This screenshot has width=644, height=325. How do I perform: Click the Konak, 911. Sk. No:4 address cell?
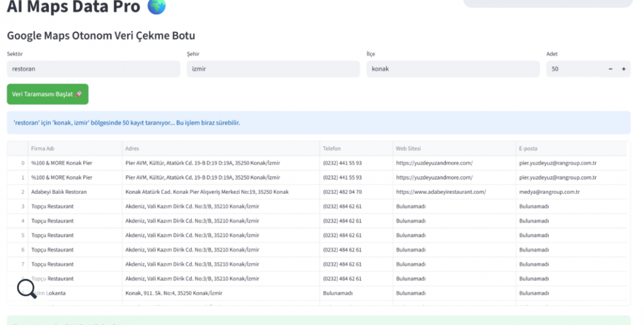tap(174, 293)
